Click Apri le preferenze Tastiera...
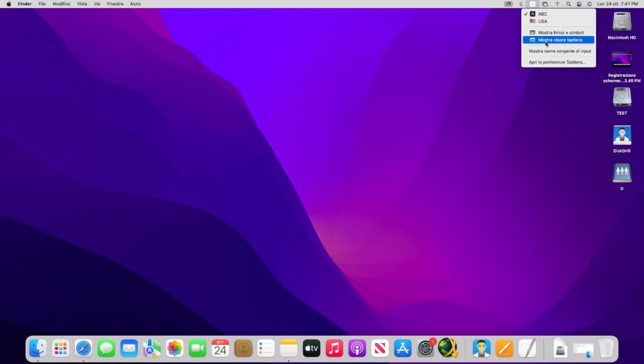Screen dimensions: 644x364 tap(557, 62)
